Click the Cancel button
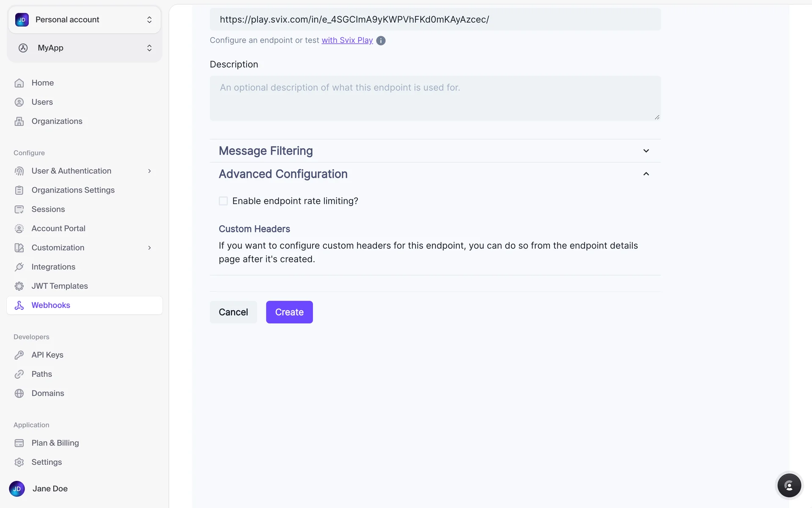The image size is (812, 508). 233,312
